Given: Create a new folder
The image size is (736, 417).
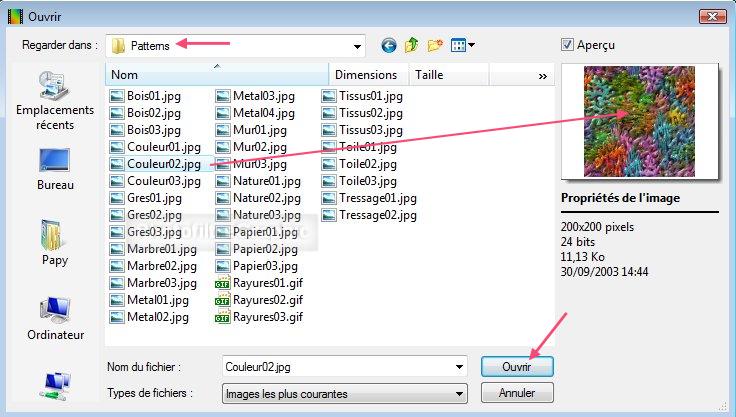Looking at the screenshot, I should click(435, 45).
